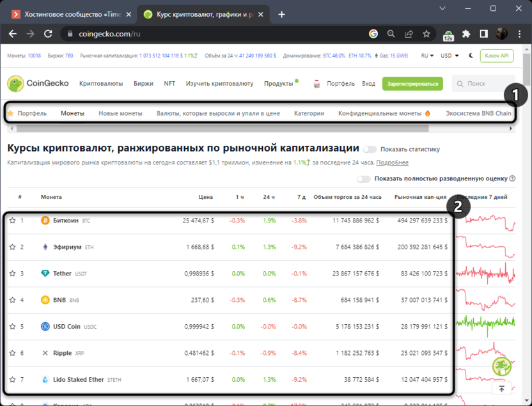The width and height of the screenshot is (532, 406).
Task: Open the browser profile avatar
Action: (x=502, y=34)
